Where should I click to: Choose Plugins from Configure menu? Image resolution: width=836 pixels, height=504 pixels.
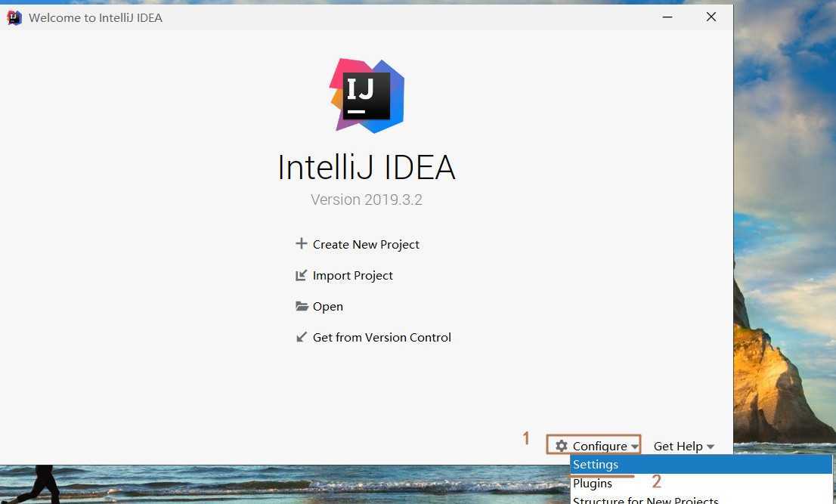[701, 484]
